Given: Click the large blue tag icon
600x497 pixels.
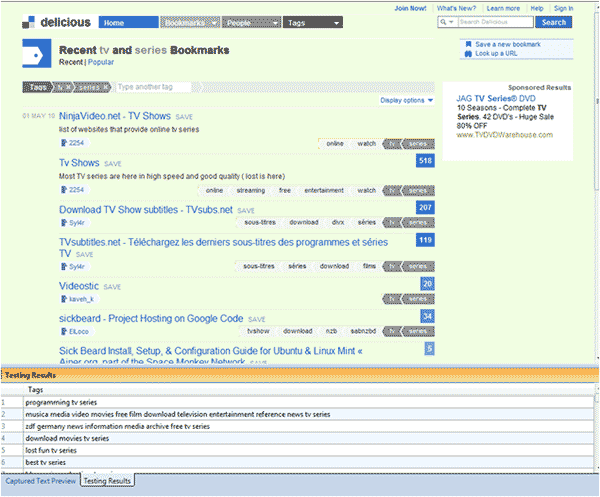Looking at the screenshot, I should coord(37,54).
